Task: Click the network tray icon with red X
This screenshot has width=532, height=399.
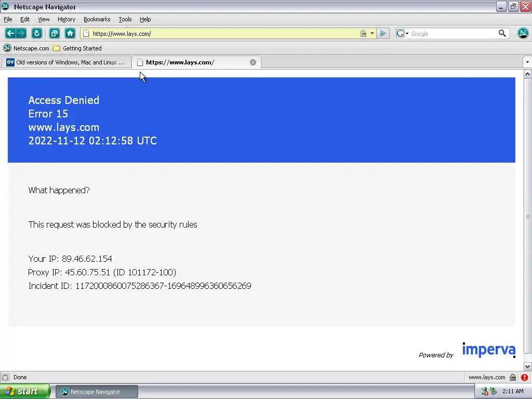Action: coord(484,392)
